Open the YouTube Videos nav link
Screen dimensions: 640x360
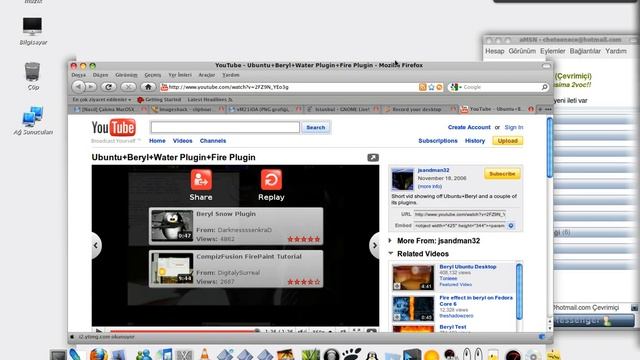tap(182, 141)
